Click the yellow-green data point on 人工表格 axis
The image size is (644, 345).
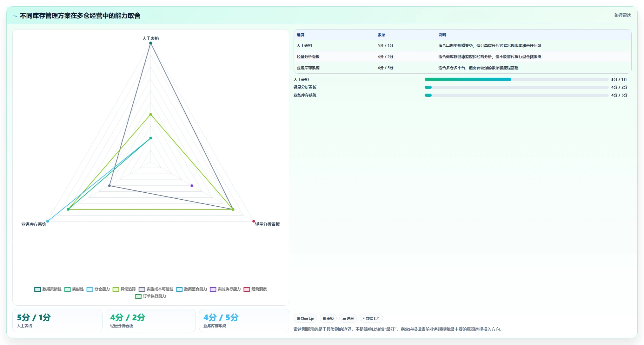tap(150, 115)
